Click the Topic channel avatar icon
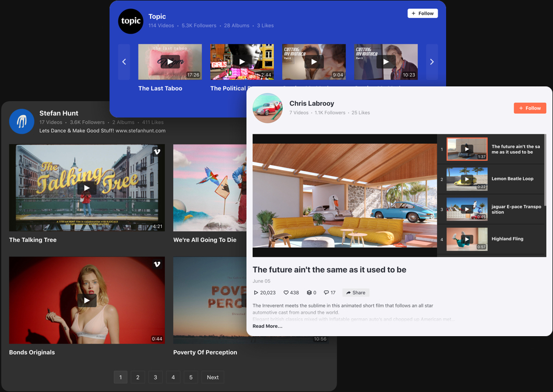The image size is (553, 392). coord(130,21)
